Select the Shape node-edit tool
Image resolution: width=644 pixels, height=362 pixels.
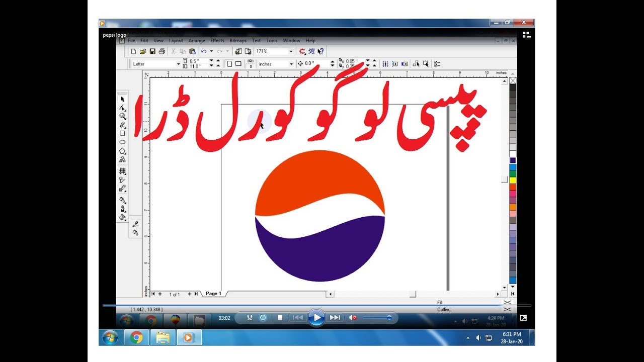pos(122,108)
